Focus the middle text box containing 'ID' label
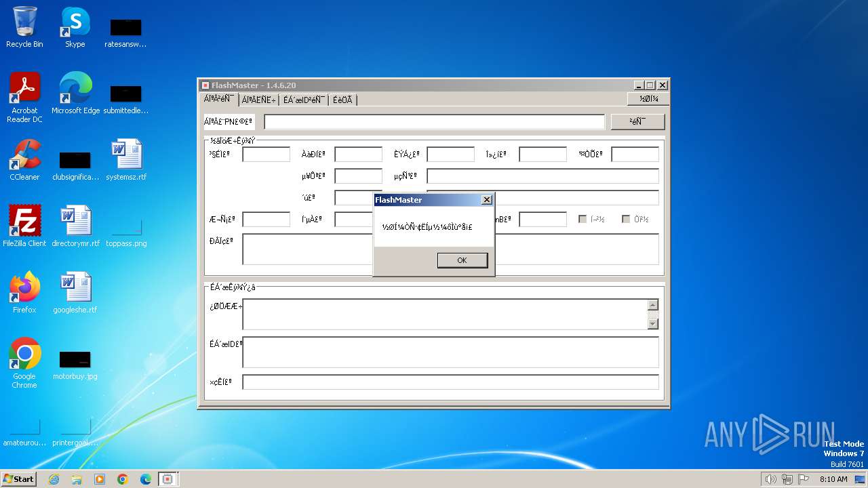This screenshot has height=488, width=868. click(x=450, y=352)
